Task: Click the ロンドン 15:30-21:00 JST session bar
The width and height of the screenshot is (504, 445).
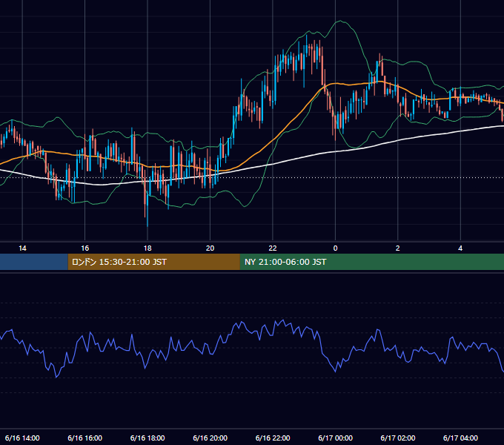Action: (153, 262)
